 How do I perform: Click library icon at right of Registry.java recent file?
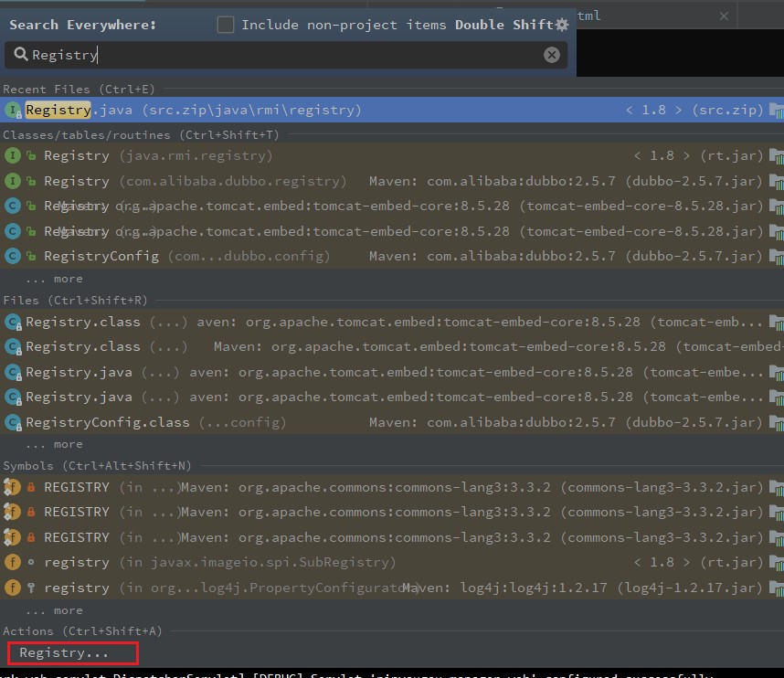tap(777, 110)
